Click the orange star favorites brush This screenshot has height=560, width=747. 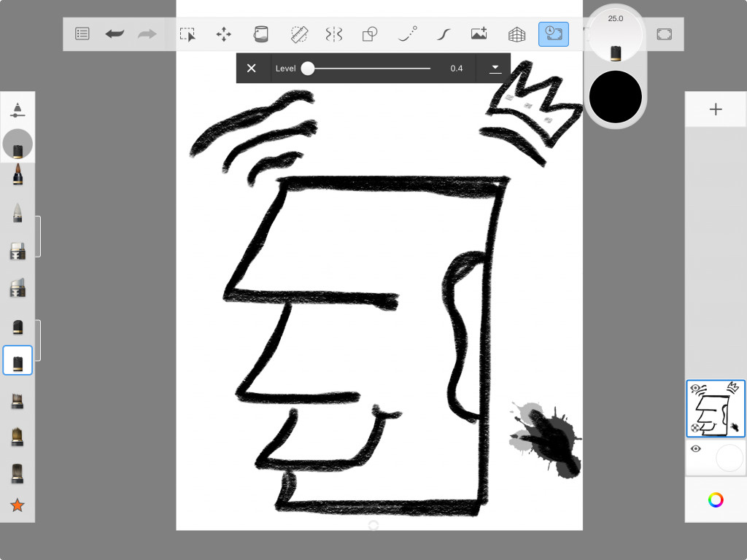18,505
